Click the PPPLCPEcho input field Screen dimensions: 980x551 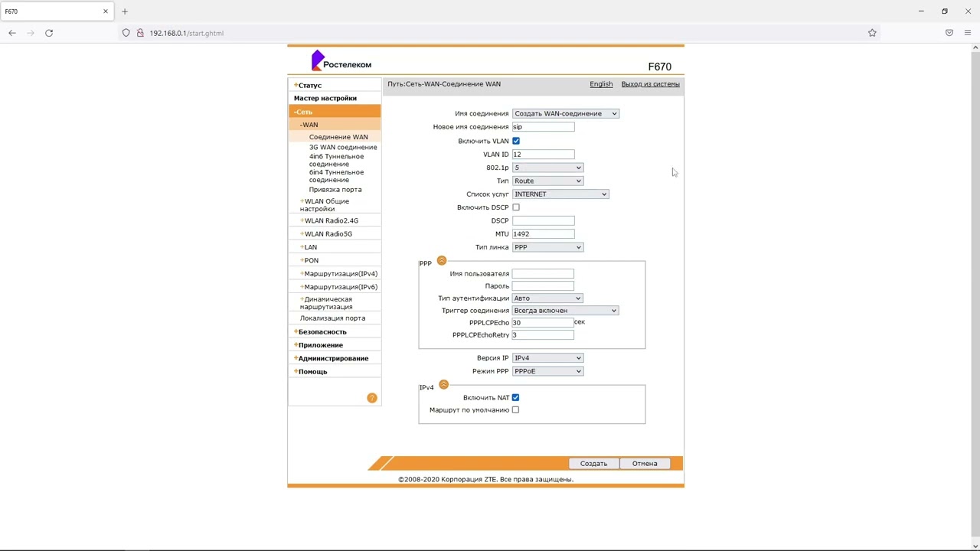tap(543, 323)
